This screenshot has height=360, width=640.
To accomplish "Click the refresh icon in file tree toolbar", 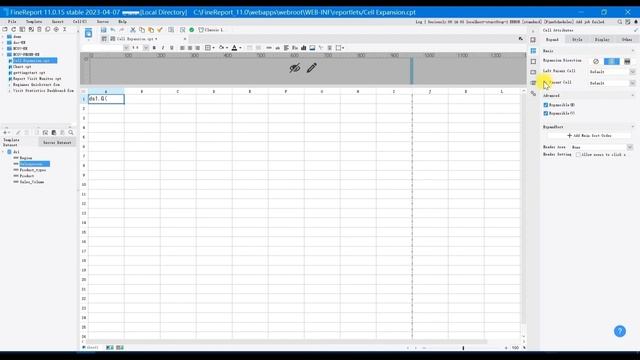I will click(x=13, y=29).
